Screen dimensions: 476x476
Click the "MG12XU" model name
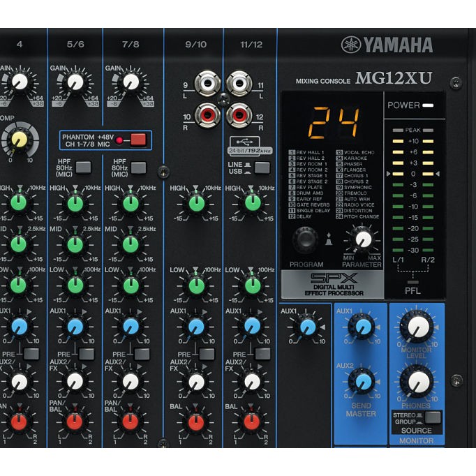click(x=394, y=78)
